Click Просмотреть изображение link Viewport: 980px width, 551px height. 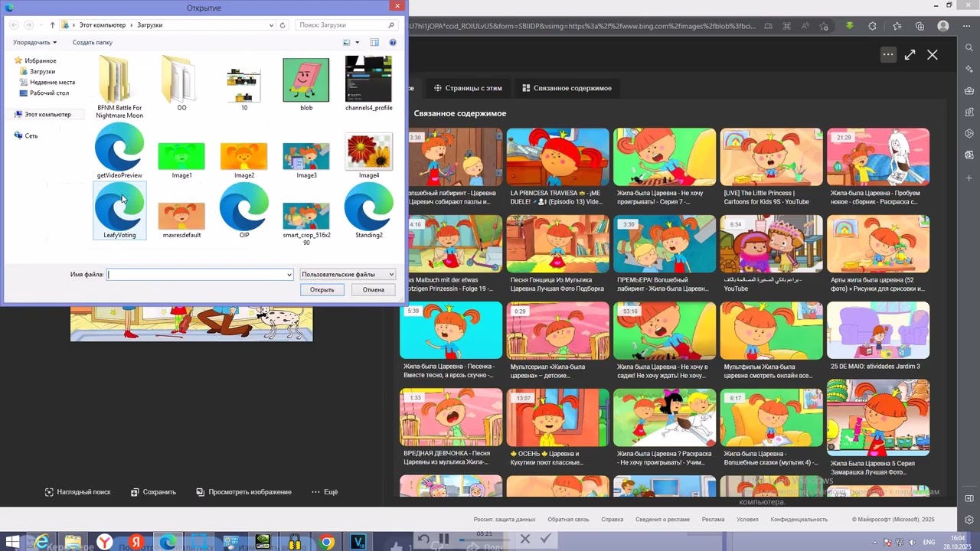click(x=244, y=492)
